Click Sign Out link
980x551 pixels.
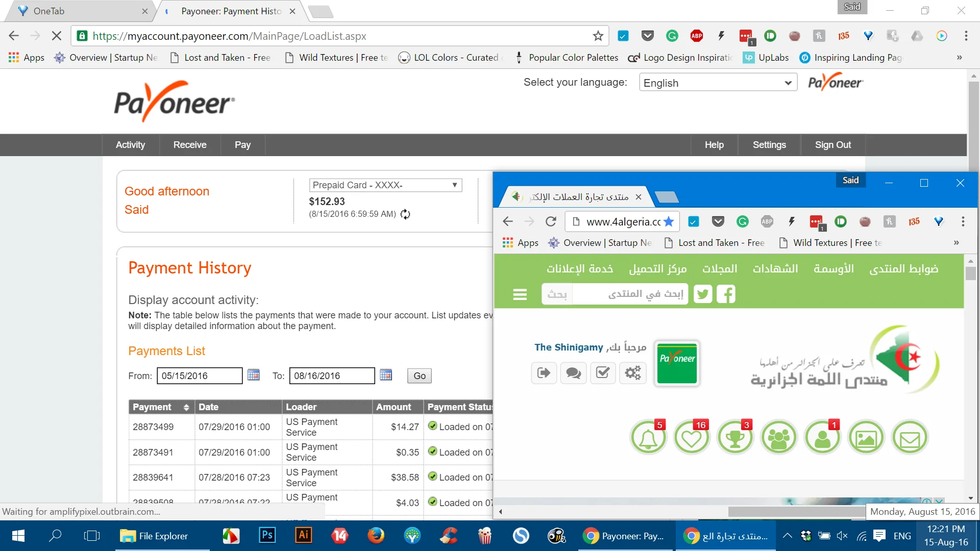pos(832,145)
